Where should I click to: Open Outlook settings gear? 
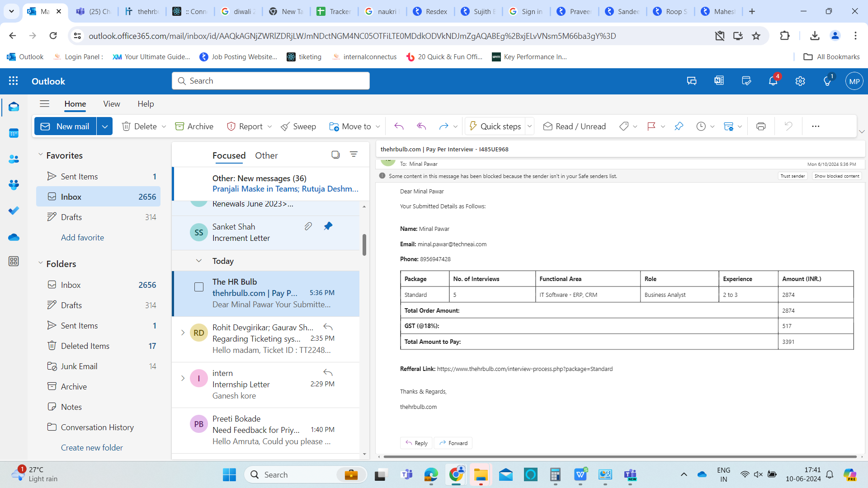(x=800, y=81)
